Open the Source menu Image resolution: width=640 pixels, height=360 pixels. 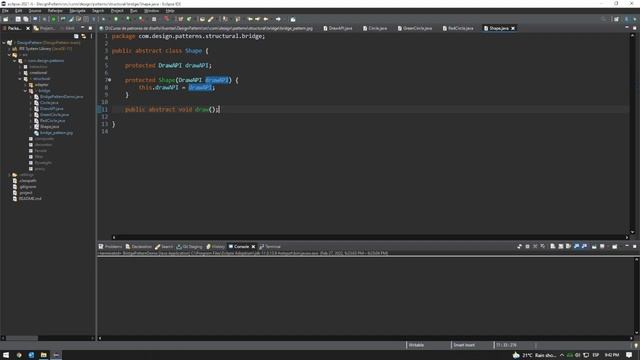tap(35, 11)
